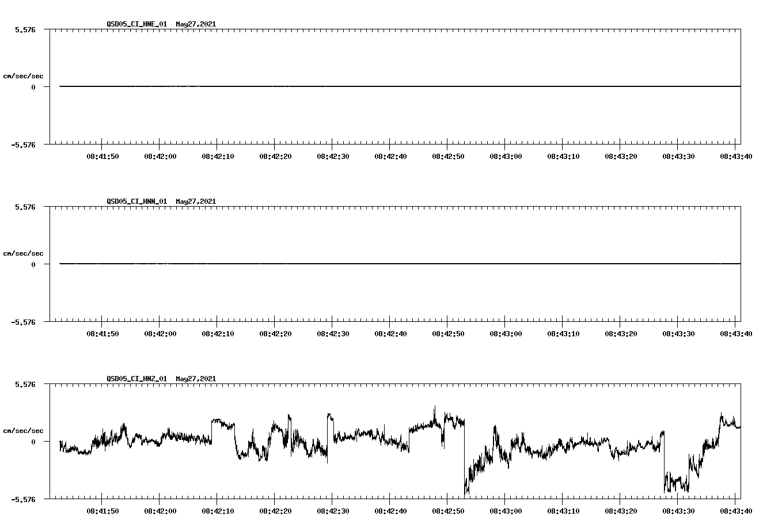Image resolution: width=782 pixels, height=532 pixels.
Task: Select the flat waveform trace on the HNN plot
Action: point(346,264)
